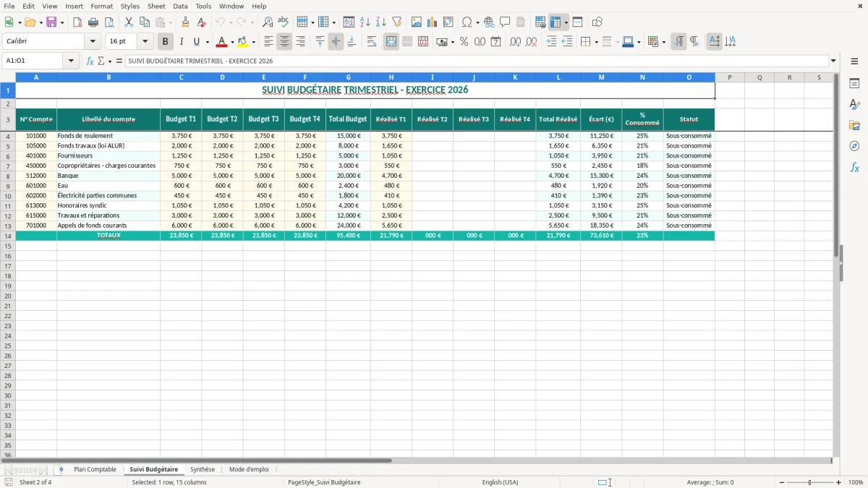Toggle Center Vertically alignment
The image size is (868, 488).
(x=336, y=42)
